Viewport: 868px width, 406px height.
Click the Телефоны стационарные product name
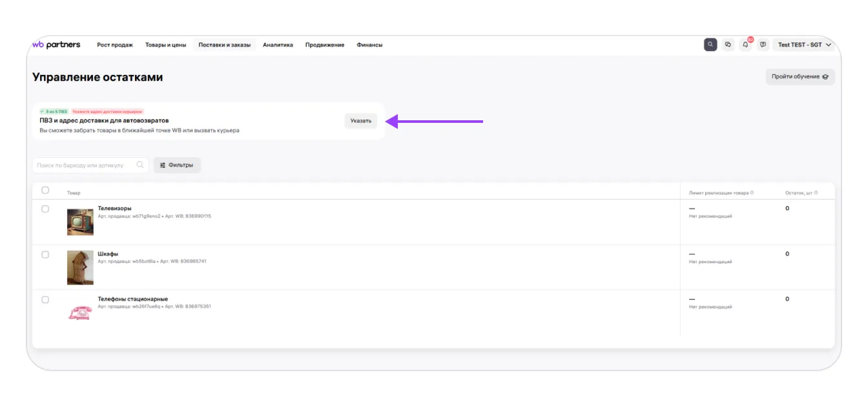pyautogui.click(x=133, y=299)
